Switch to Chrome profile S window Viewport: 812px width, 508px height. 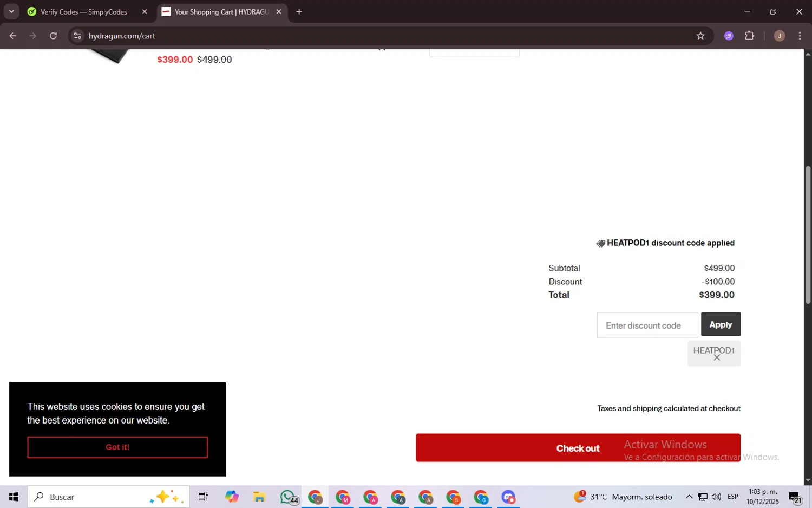click(x=453, y=497)
